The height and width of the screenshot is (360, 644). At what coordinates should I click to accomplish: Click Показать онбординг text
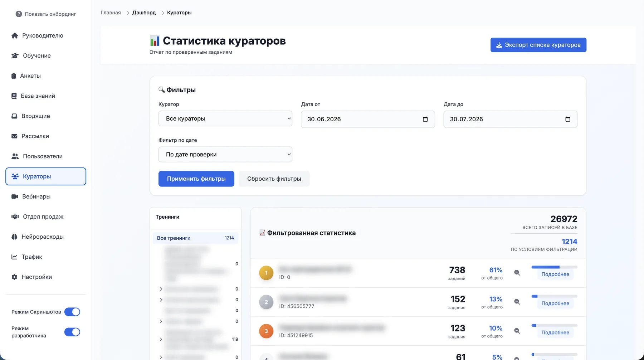pyautogui.click(x=50, y=14)
